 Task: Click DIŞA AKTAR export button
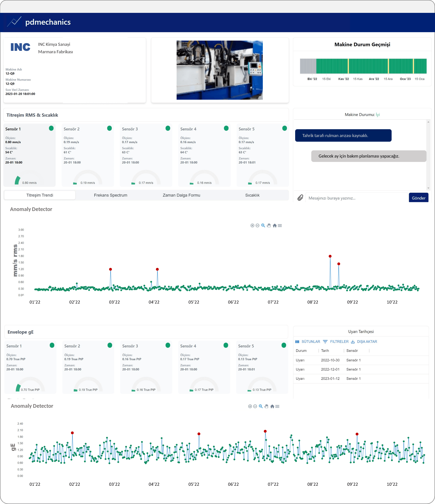[364, 341]
